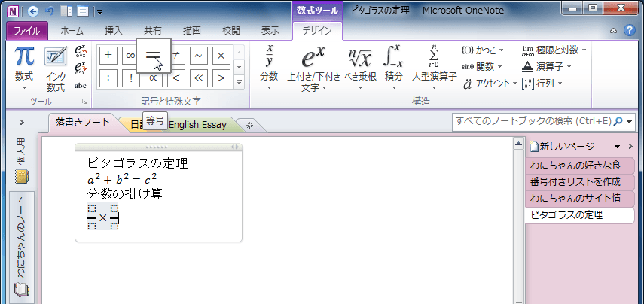Select the わにちゃんのノート notebook

coord(22,248)
